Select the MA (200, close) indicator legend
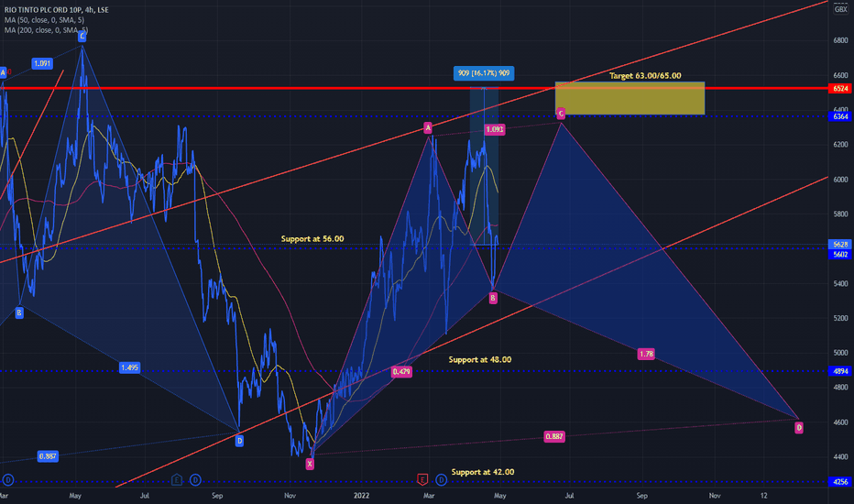Image resolution: width=854 pixels, height=504 pixels. tap(47, 30)
